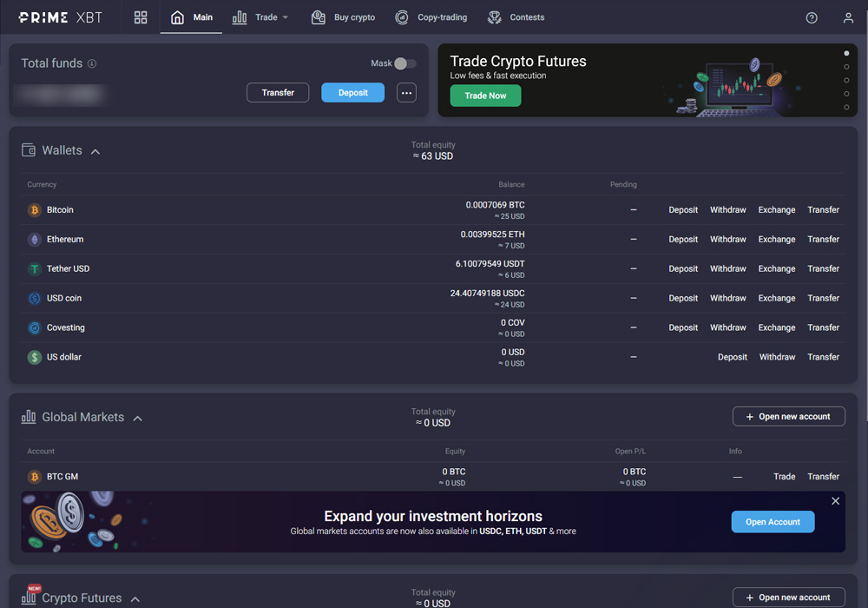
Task: Toggle the Mask funds switch
Action: tap(405, 63)
